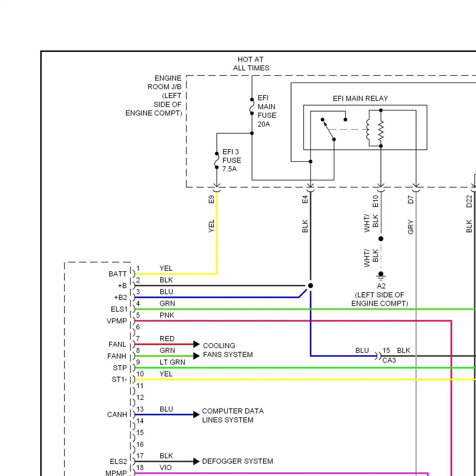This screenshot has width=476, height=476.
Task: Click the vertical YEL wire label under E9
Action: (211, 226)
